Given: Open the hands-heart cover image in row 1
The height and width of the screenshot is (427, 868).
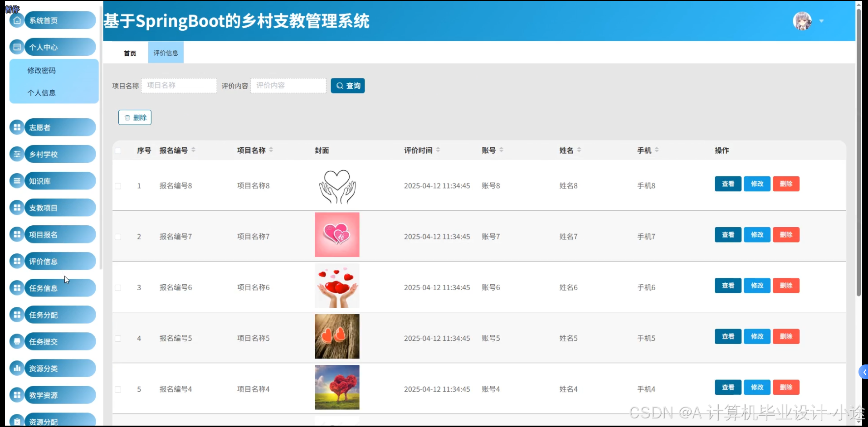Looking at the screenshot, I should (337, 186).
